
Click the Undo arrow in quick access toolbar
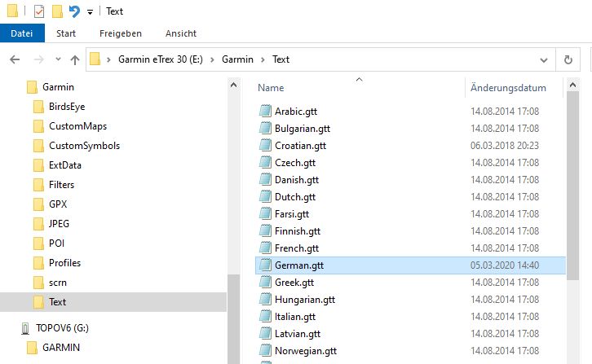click(74, 11)
